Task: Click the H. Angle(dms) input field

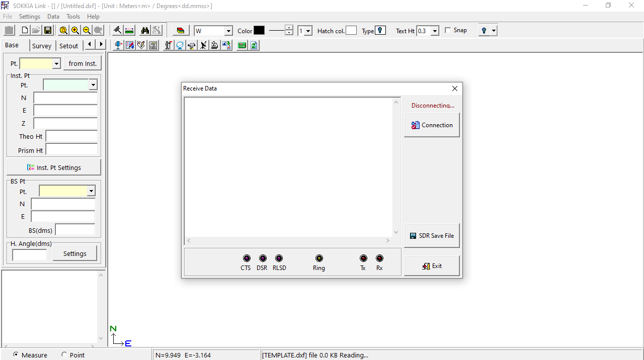Action: tap(30, 255)
